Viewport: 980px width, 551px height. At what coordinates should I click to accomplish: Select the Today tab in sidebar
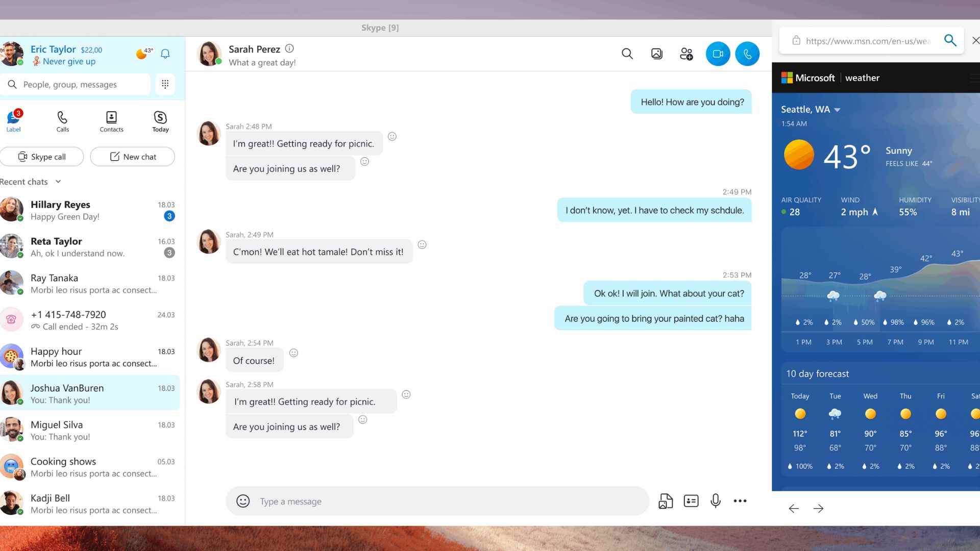pos(160,120)
